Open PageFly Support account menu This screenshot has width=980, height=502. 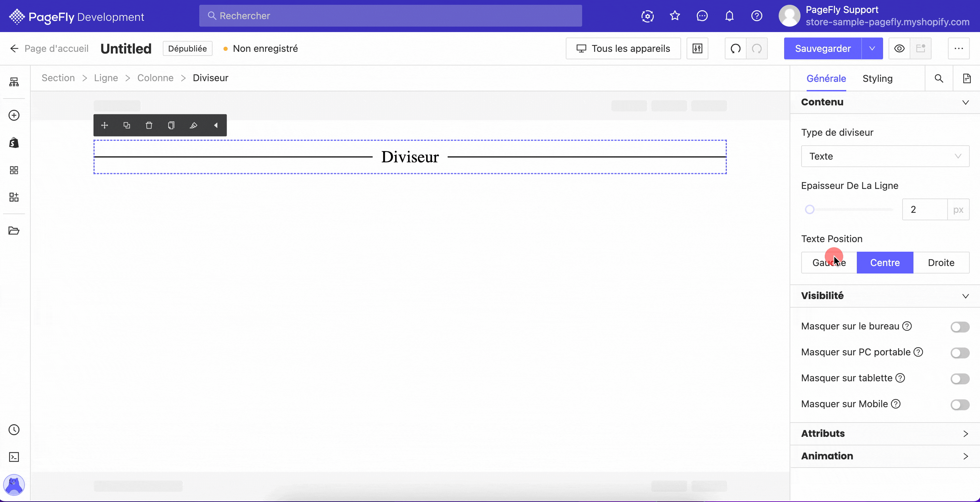874,16
